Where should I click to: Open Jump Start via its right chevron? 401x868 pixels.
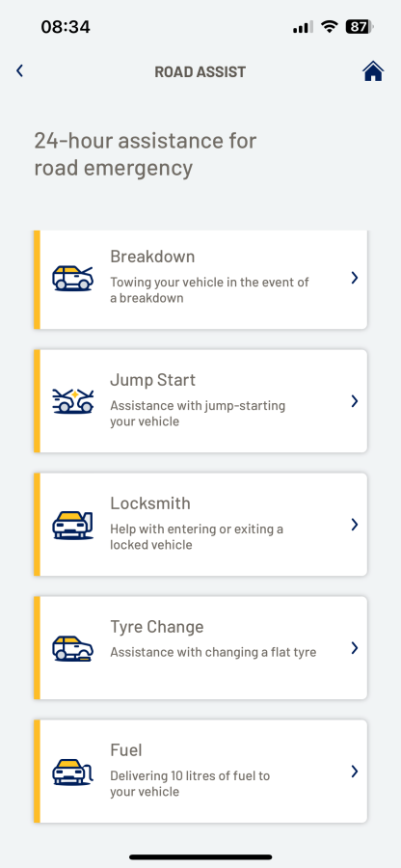tap(355, 401)
